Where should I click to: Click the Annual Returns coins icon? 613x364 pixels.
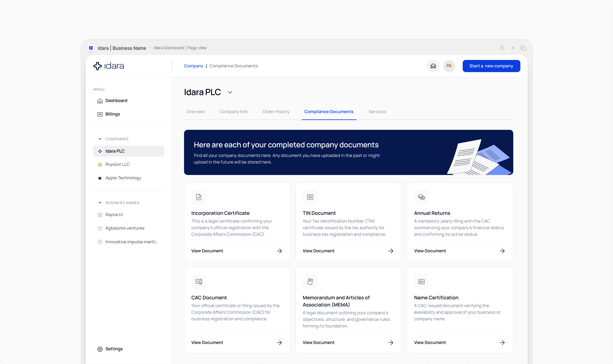pos(421,197)
